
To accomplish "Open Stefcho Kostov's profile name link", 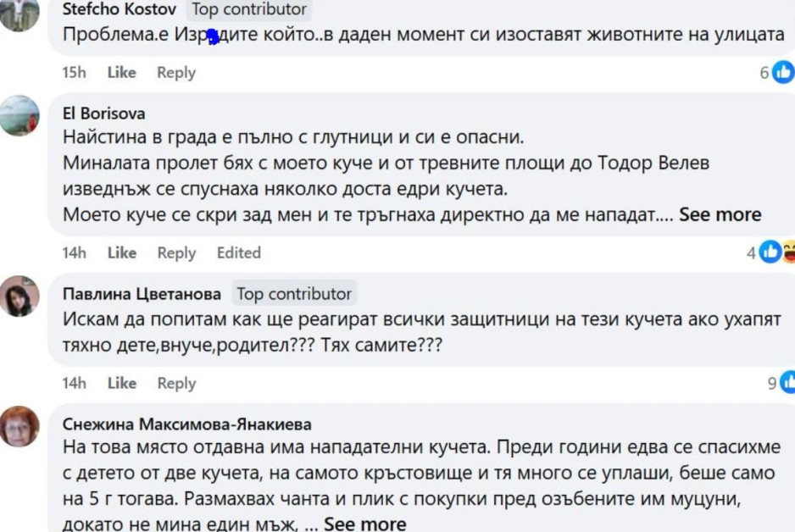I will (120, 10).
